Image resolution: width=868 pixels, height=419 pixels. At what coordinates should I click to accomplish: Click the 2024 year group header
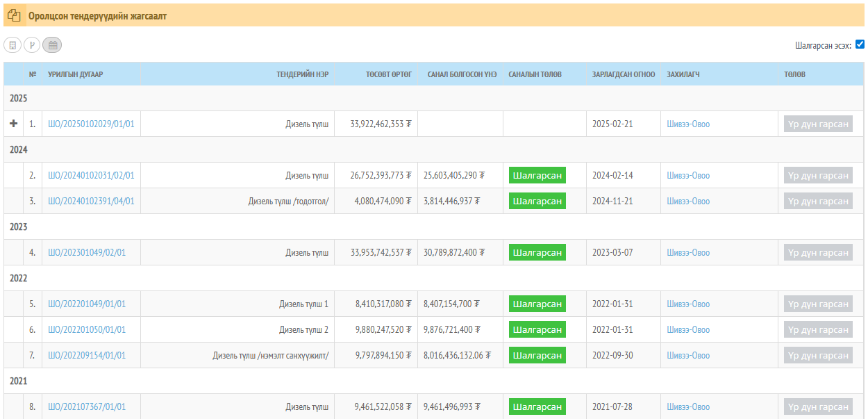(19, 149)
